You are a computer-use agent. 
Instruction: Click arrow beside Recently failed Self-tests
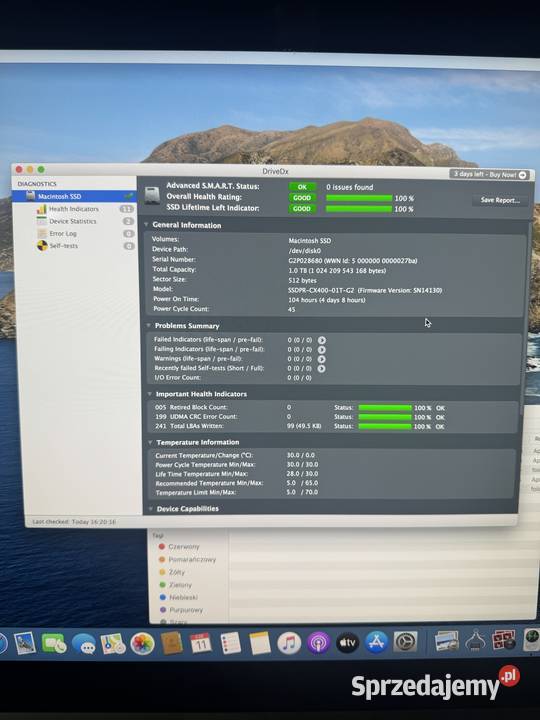[x=321, y=368]
